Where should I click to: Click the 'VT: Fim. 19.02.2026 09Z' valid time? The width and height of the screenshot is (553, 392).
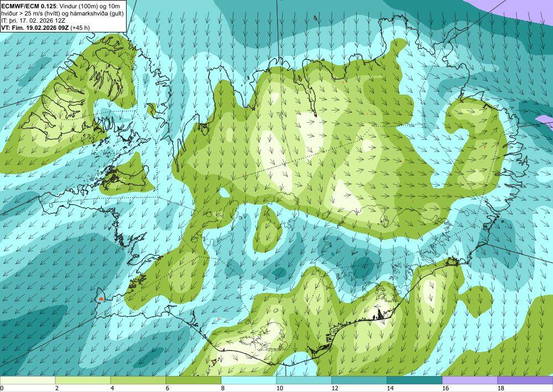click(35, 28)
